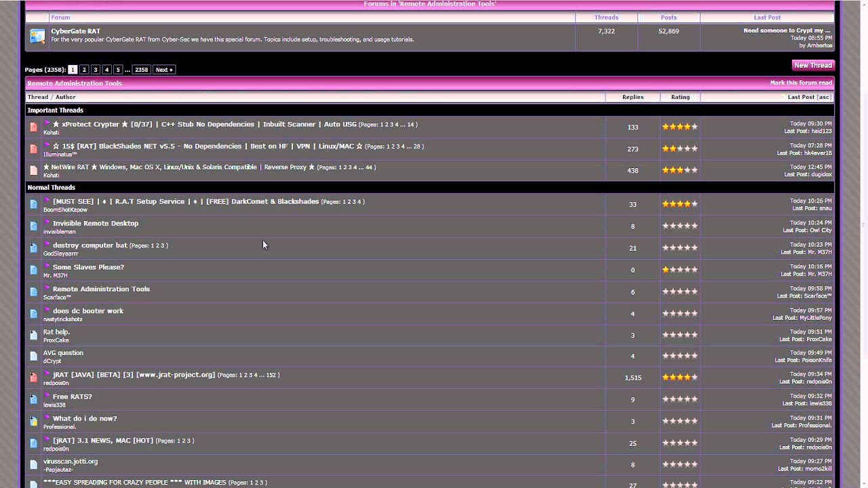Click Next » pagination link
868x488 pixels.
164,70
